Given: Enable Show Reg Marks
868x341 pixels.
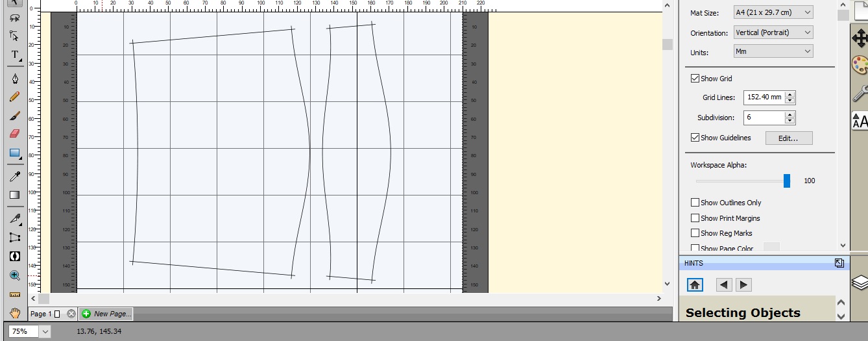Looking at the screenshot, I should (x=695, y=233).
